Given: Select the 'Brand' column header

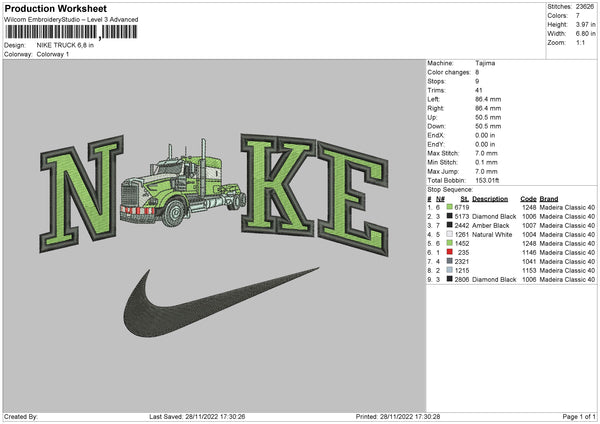Looking at the screenshot, I should 549,199.
